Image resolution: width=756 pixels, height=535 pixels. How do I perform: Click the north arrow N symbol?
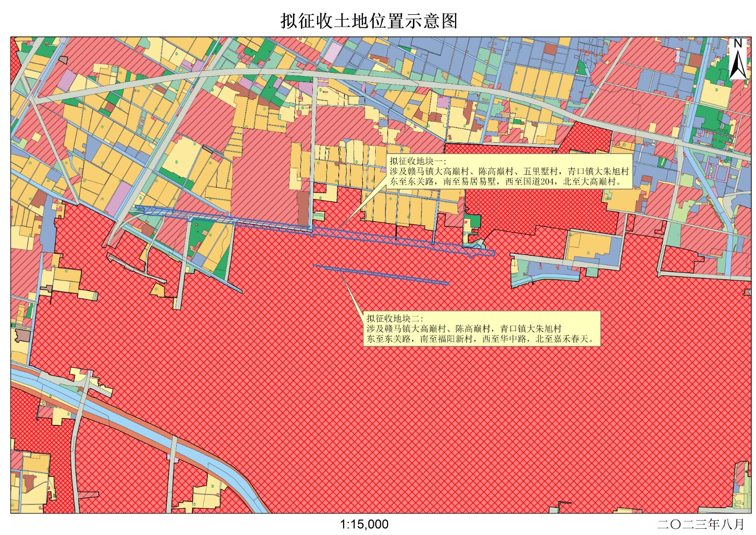pyautogui.click(x=738, y=59)
